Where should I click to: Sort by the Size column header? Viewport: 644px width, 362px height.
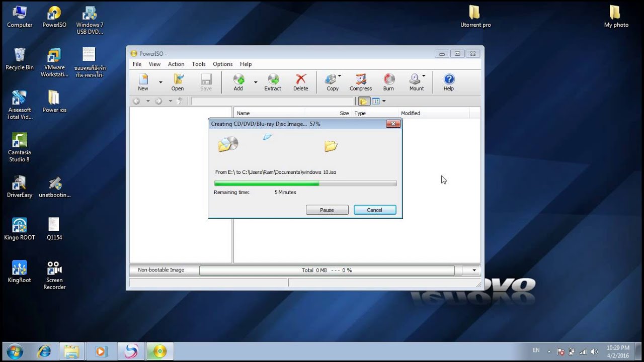click(x=328, y=113)
